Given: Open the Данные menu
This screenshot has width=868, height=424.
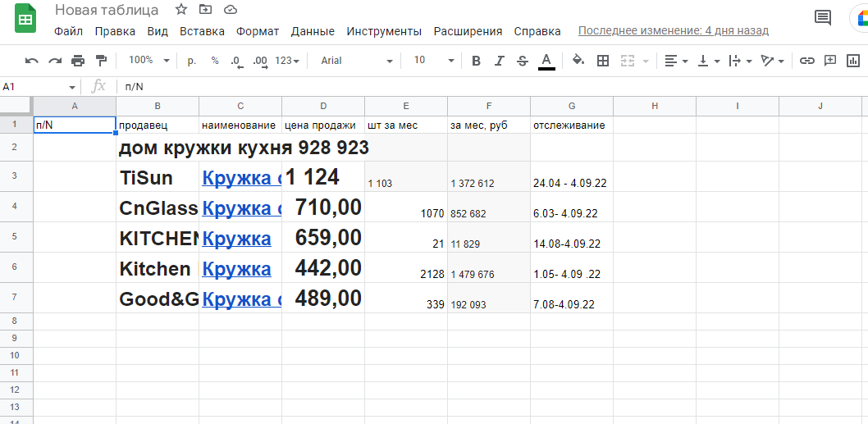Looking at the screenshot, I should (313, 31).
